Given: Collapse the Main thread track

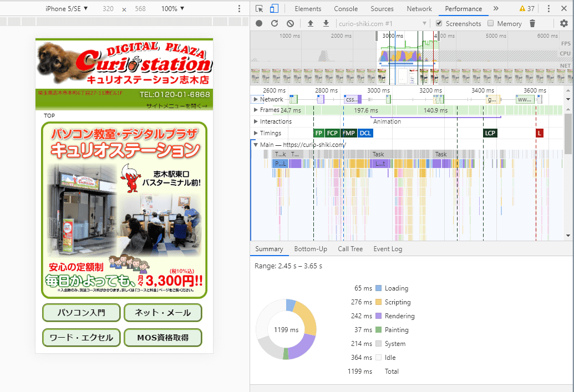Looking at the screenshot, I should click(x=256, y=145).
